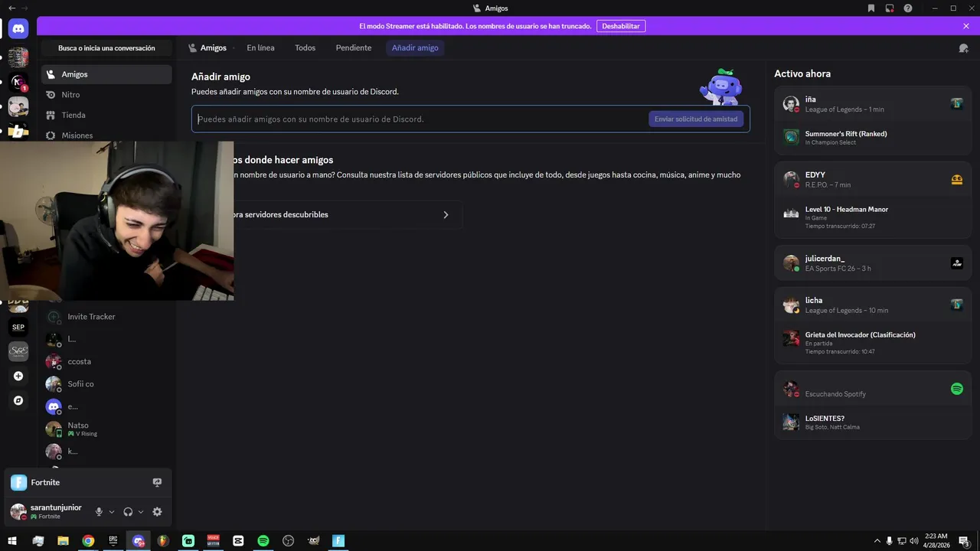Open Google Chrome from the taskbar
980x551 pixels.
click(x=88, y=540)
